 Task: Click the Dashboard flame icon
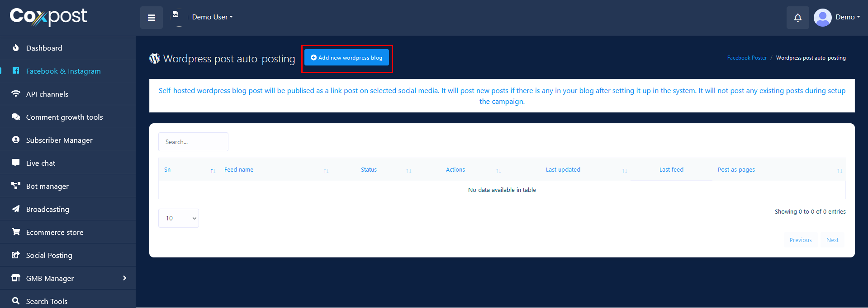coord(16,48)
